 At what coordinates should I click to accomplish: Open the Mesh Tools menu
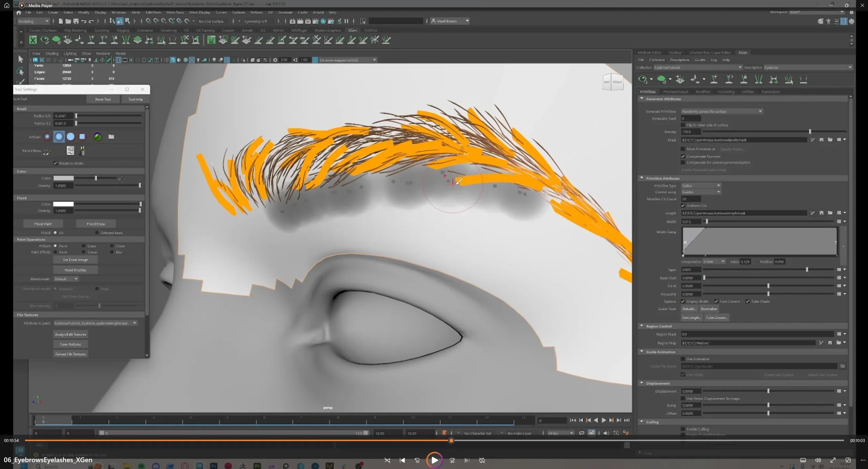coord(175,12)
